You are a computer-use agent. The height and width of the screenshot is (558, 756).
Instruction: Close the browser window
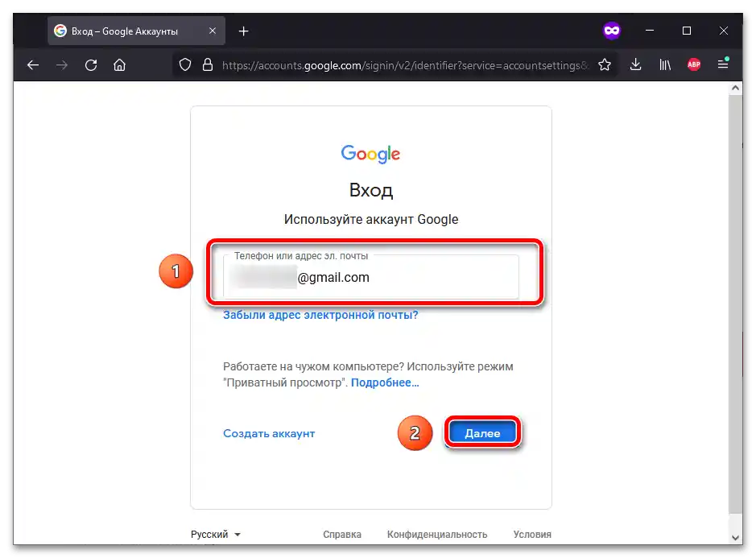(x=724, y=31)
